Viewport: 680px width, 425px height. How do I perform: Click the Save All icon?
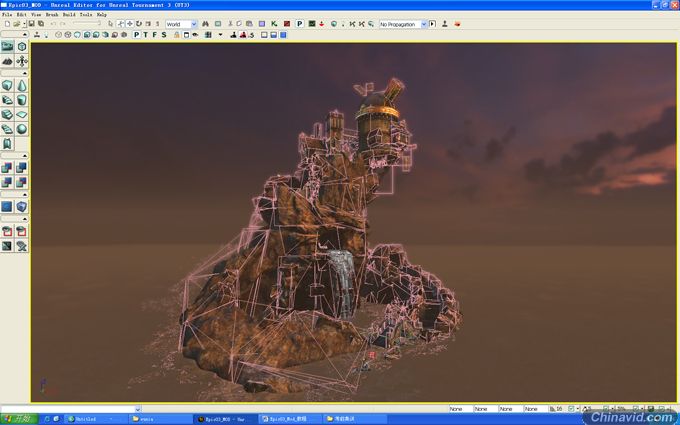[41, 24]
